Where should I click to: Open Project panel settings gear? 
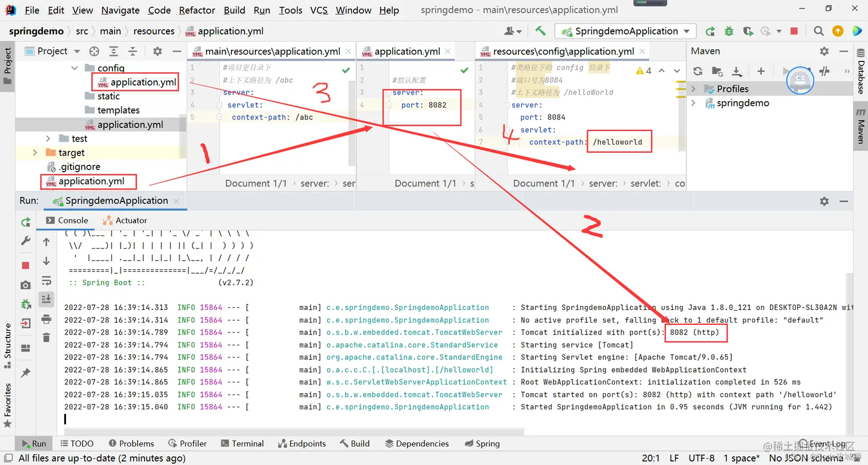pyautogui.click(x=157, y=51)
